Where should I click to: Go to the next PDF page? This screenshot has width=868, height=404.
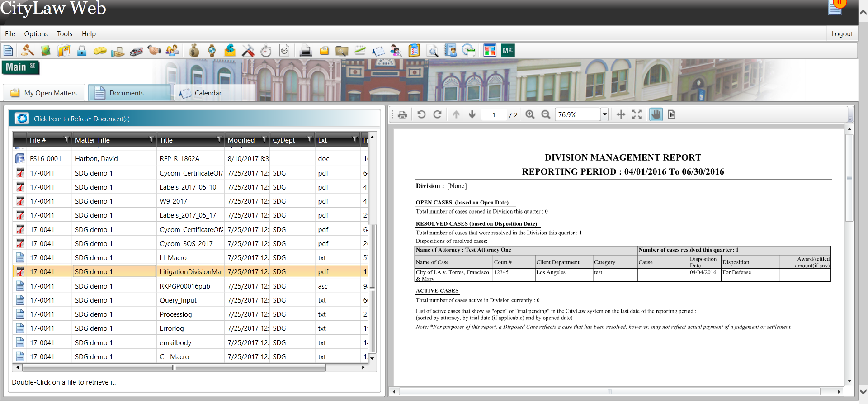(472, 114)
